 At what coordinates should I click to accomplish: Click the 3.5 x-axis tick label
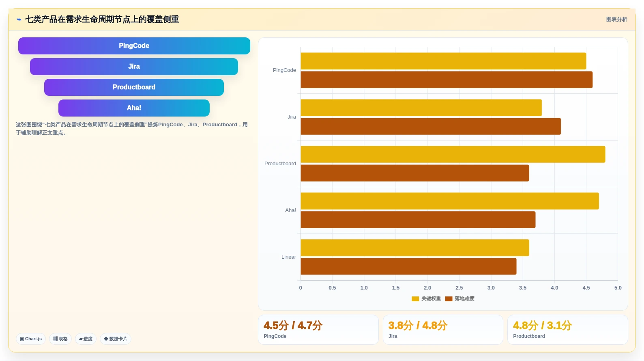pos(523,288)
